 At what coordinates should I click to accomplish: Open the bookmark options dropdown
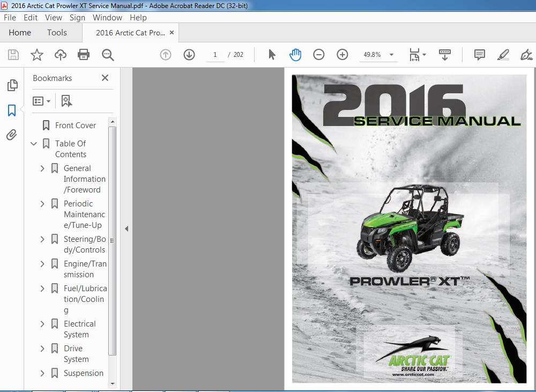pyautogui.click(x=41, y=101)
